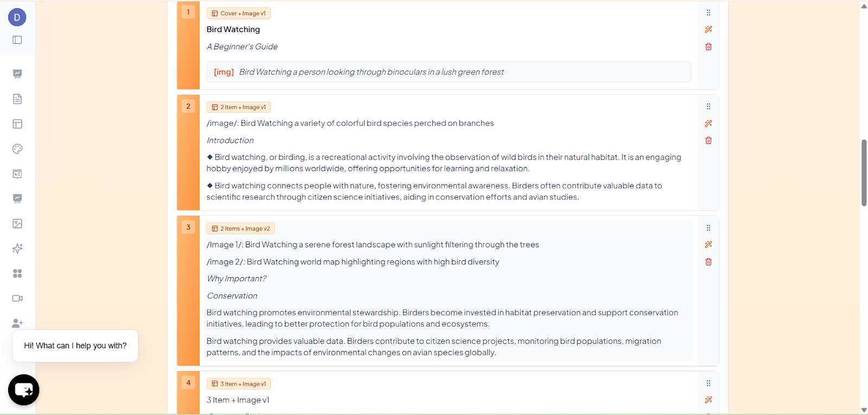Open the '2 Items + Image v2' layout selector

(241, 228)
